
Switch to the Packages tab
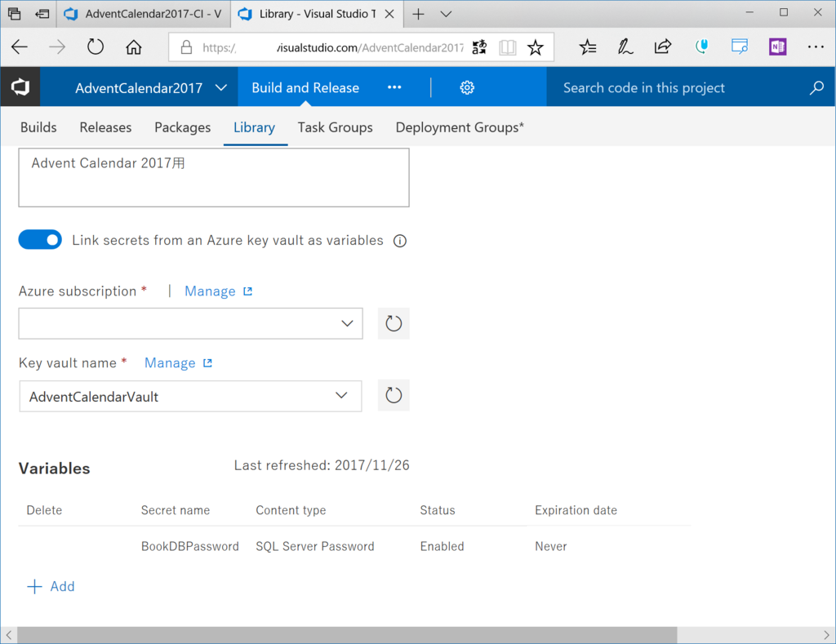click(182, 127)
